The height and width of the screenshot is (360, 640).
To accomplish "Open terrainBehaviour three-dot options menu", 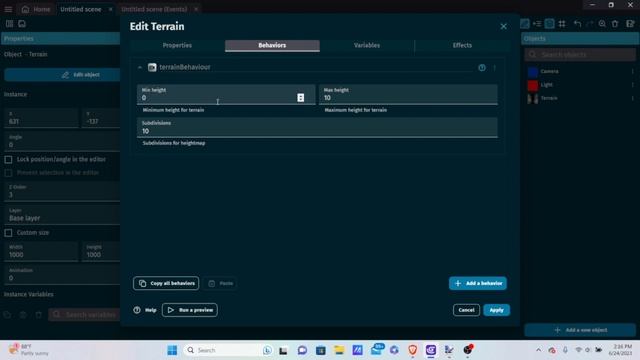I will [494, 68].
